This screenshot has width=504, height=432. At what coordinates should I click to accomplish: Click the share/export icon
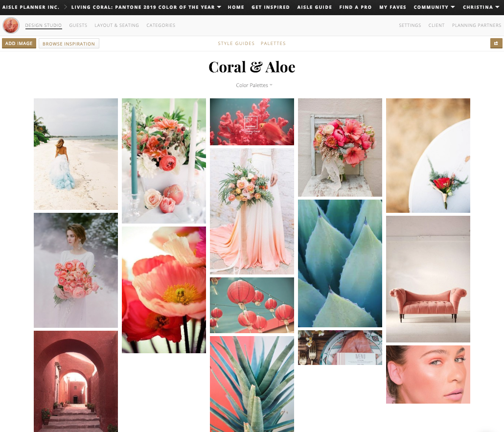point(496,43)
